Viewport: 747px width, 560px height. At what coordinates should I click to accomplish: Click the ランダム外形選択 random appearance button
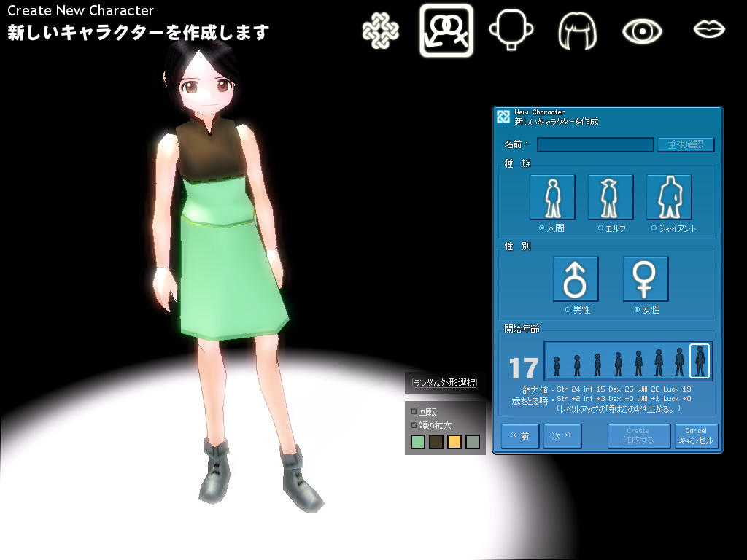click(x=444, y=383)
